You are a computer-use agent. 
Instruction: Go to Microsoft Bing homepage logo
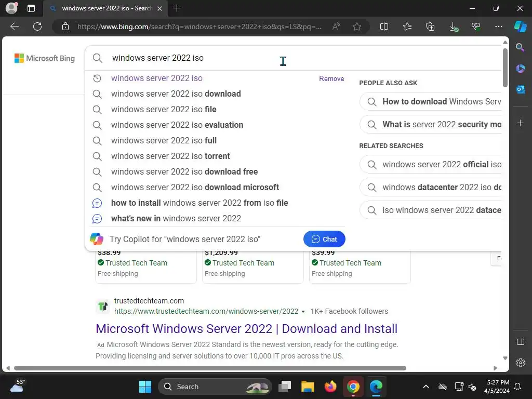(x=45, y=58)
